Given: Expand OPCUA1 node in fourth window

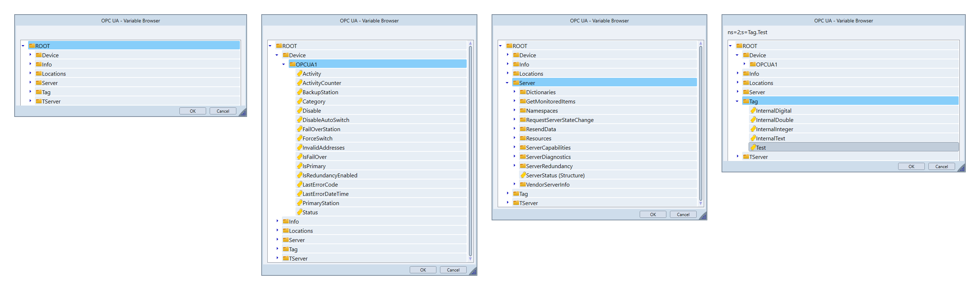Looking at the screenshot, I should tap(744, 64).
